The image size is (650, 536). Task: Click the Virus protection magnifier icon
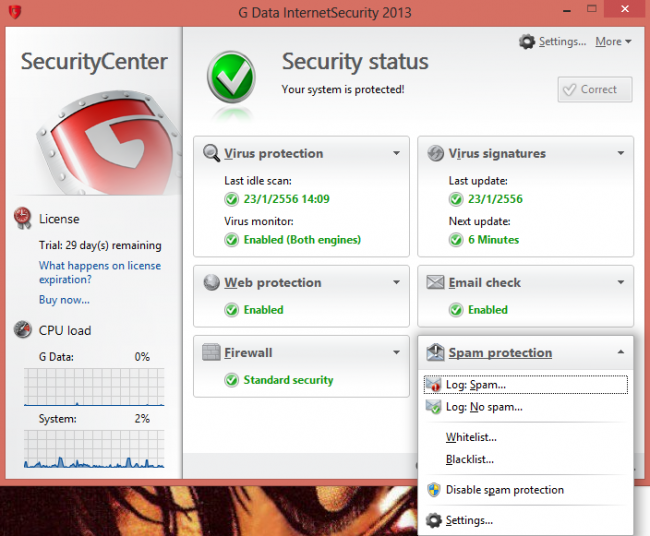pos(211,154)
